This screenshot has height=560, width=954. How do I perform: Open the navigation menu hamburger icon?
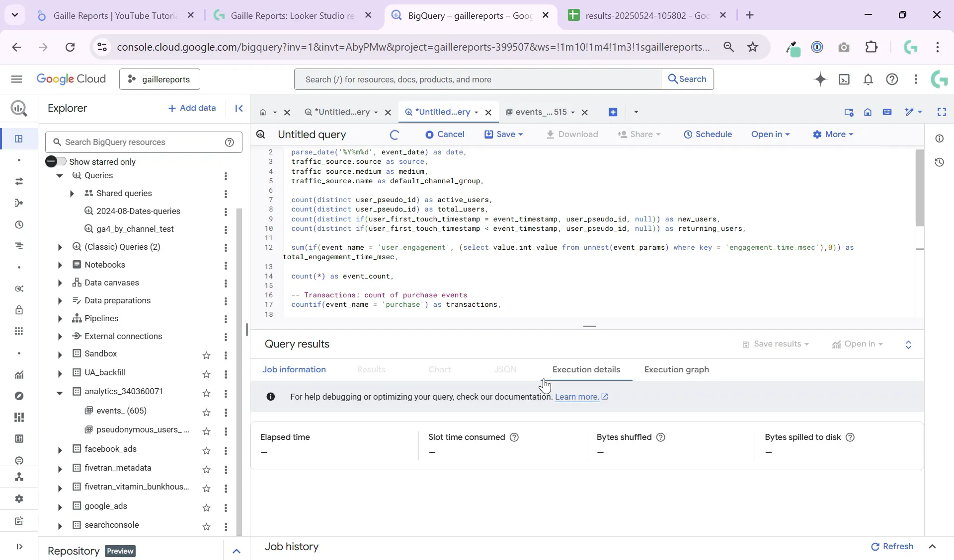click(x=16, y=79)
